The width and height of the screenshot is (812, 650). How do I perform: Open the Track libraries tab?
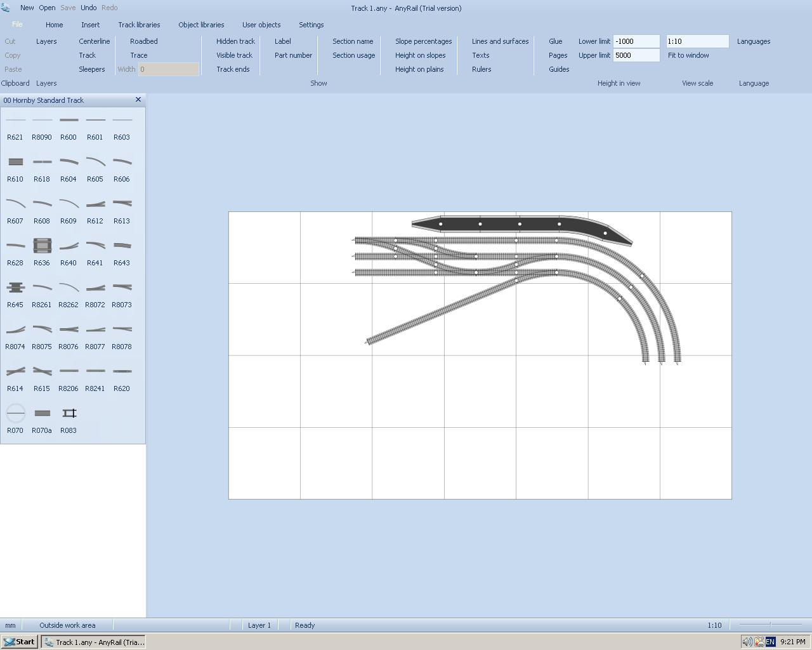[x=139, y=25]
